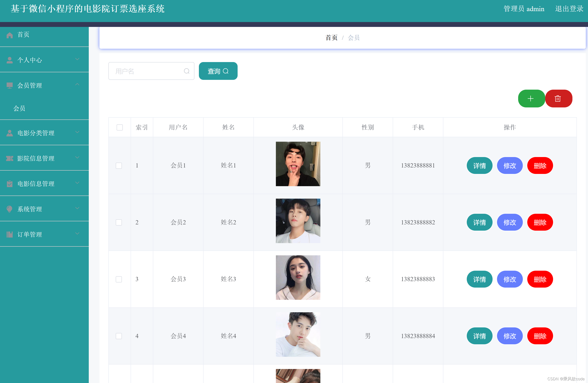This screenshot has height=383, width=588.
Task: Tick the checkbox beside 会员4
Action: 119,336
